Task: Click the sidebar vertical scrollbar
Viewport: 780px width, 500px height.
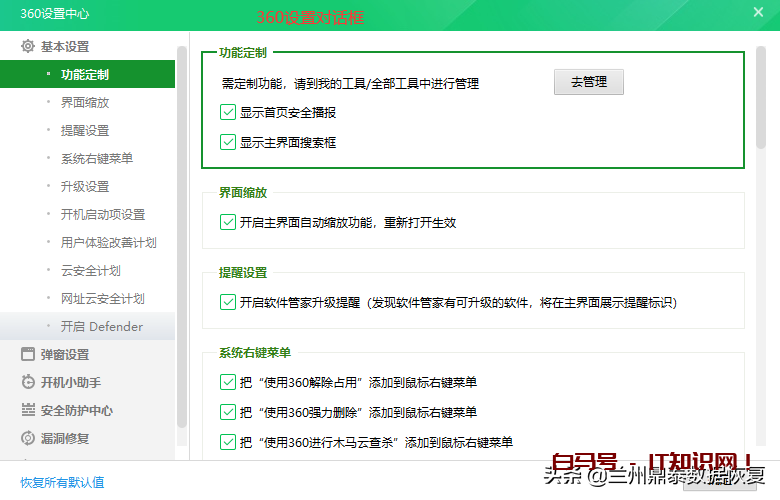Action: 182,237
